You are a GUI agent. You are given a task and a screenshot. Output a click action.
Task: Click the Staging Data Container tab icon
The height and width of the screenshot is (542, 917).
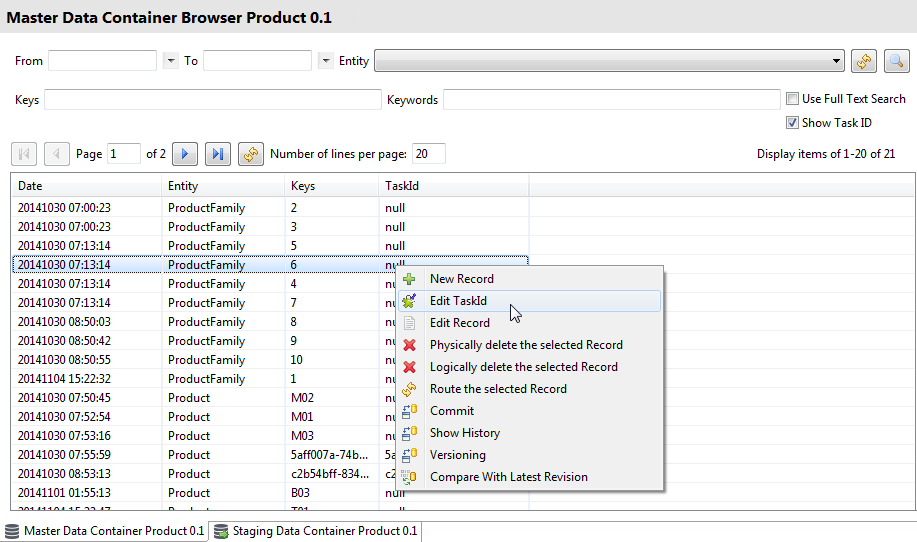(221, 531)
